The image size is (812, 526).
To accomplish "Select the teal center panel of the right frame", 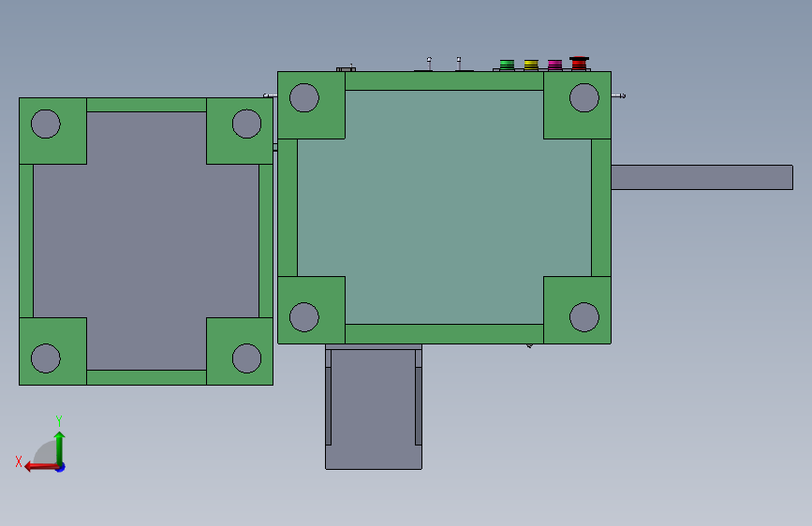I will 444,207.
